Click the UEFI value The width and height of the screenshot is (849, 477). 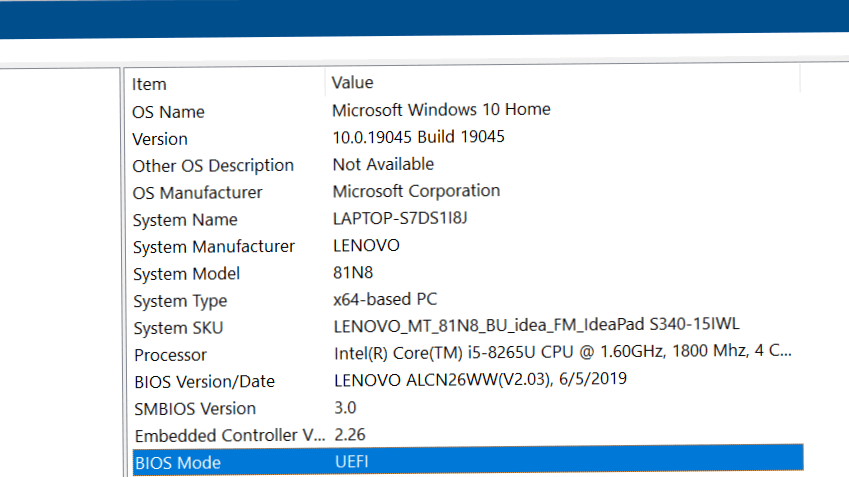pyautogui.click(x=352, y=462)
